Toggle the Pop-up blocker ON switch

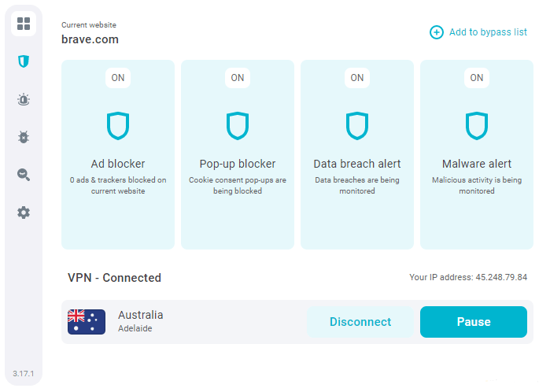238,78
